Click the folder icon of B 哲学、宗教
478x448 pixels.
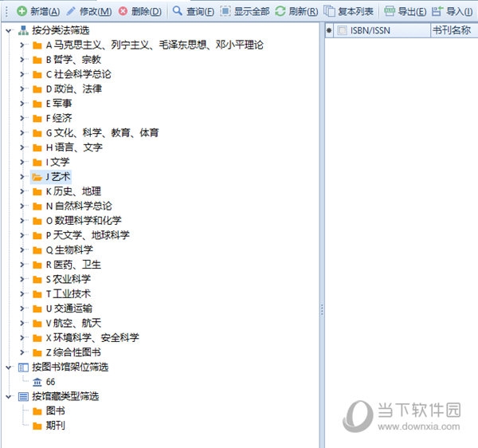[x=37, y=60]
